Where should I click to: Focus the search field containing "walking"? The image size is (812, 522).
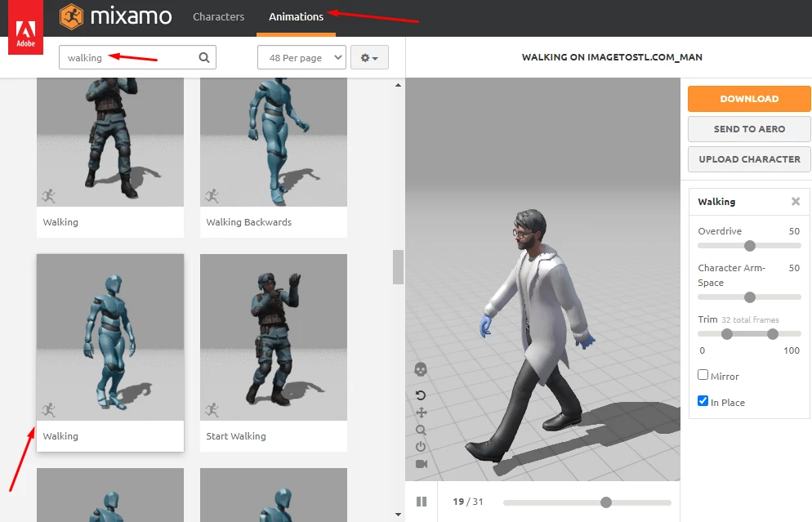pos(137,57)
